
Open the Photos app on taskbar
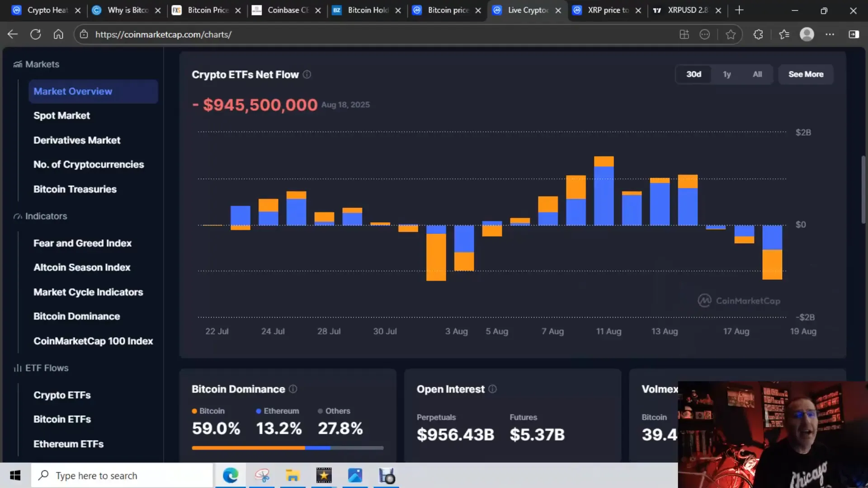click(x=355, y=475)
